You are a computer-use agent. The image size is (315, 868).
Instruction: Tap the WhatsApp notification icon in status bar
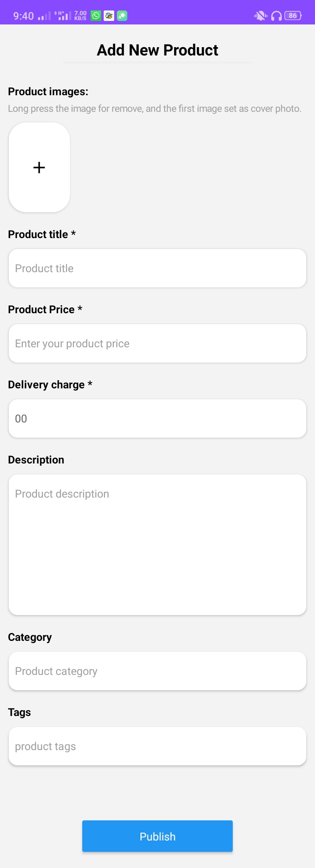tap(95, 16)
